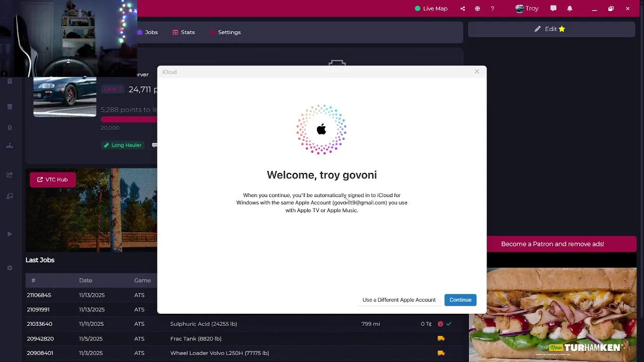Switch to the Stats tab

point(184,32)
